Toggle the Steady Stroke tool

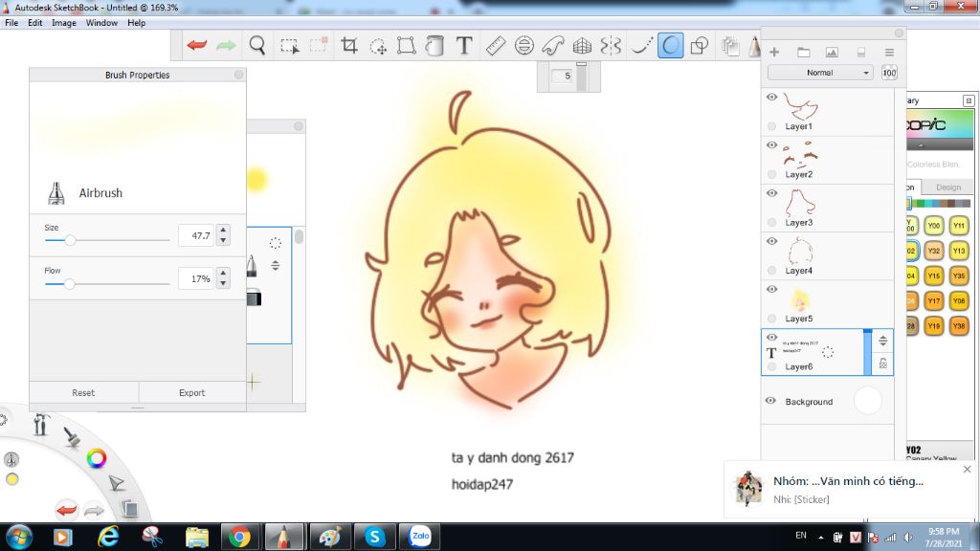click(640, 45)
